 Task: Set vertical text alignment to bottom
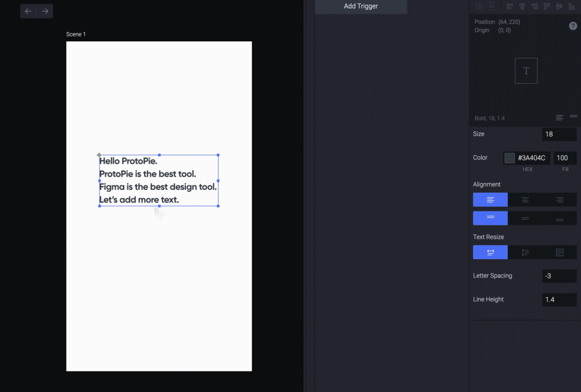[x=560, y=218]
